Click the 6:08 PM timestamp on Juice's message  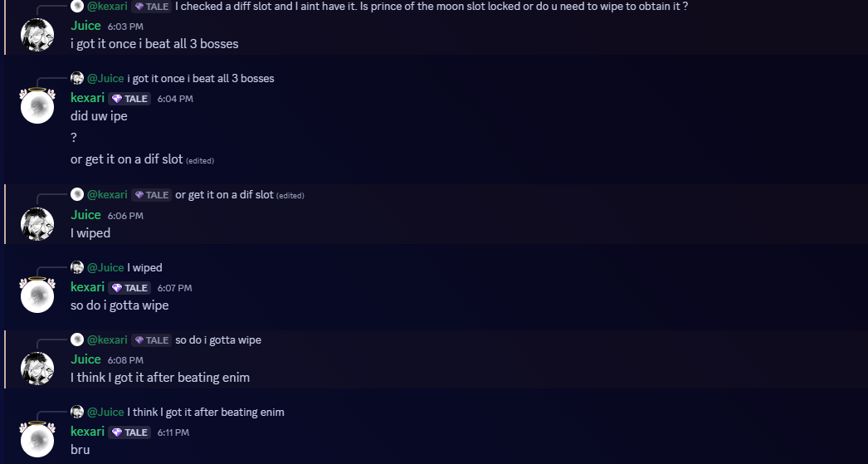(125, 360)
